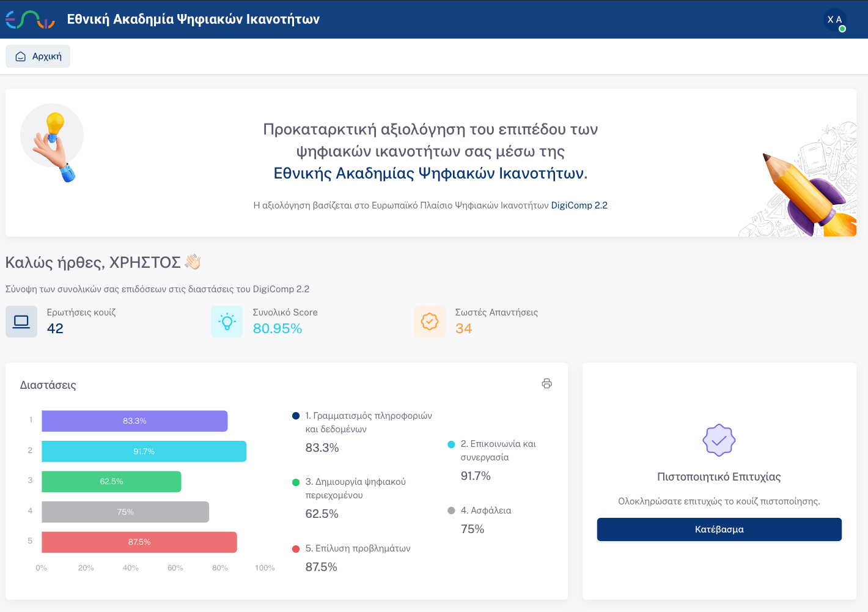Click the 91.7% progress bar in the chart
868x612 pixels.
(x=144, y=451)
